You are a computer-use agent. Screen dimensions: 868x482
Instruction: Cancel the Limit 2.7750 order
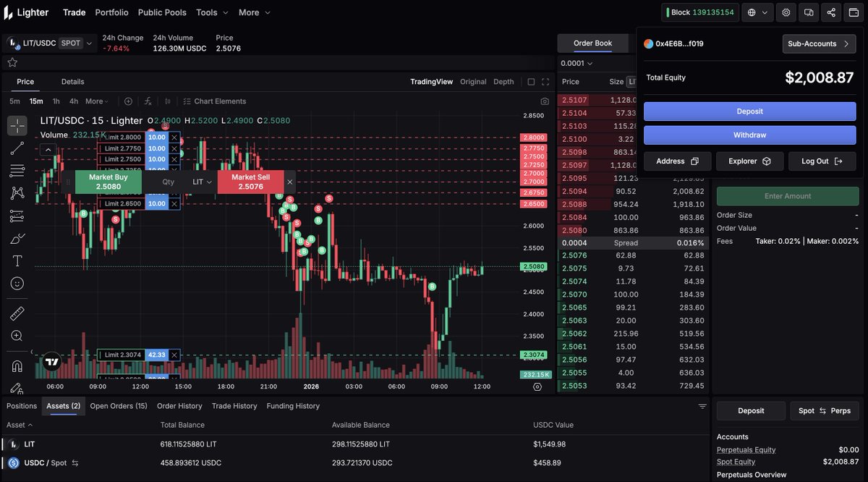pos(174,148)
